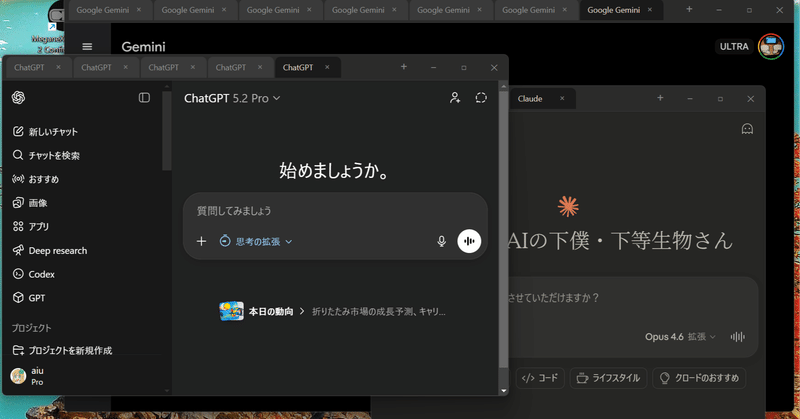This screenshot has width=800, height=419.
Task: Collapse the ChatGPT sidebar using the panel icon
Action: click(144, 97)
